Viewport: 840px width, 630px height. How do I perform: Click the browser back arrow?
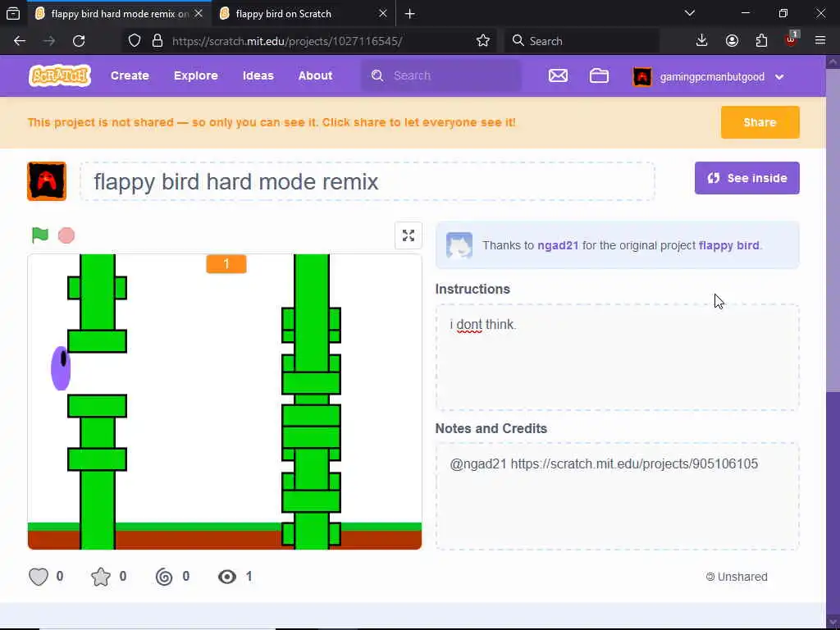pyautogui.click(x=20, y=41)
